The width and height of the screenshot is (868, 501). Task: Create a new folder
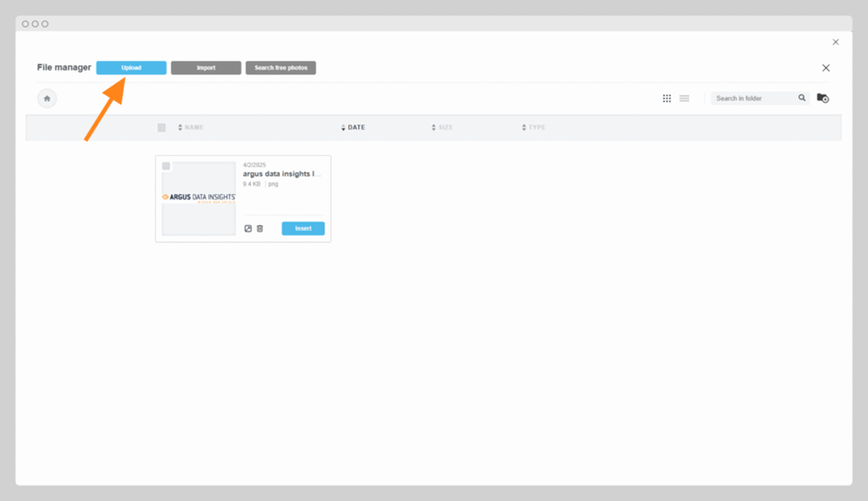pyautogui.click(x=823, y=98)
